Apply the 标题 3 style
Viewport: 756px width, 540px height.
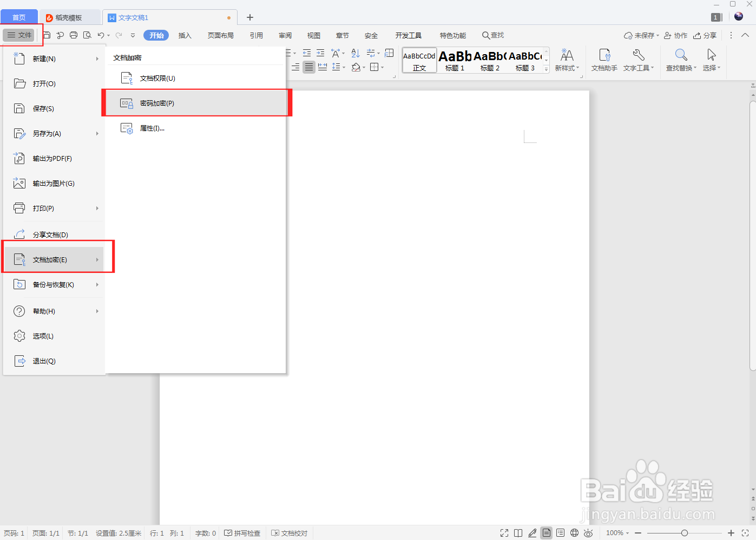pos(525,60)
